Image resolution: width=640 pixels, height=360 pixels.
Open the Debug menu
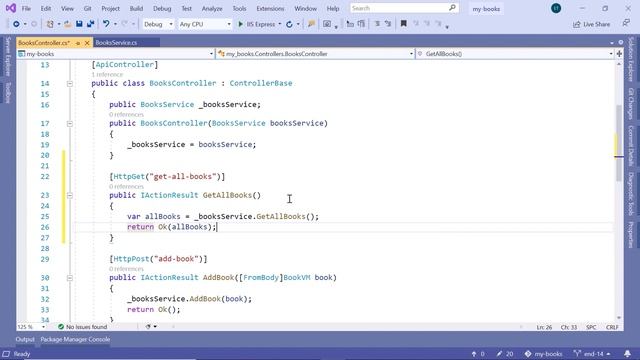(162, 8)
